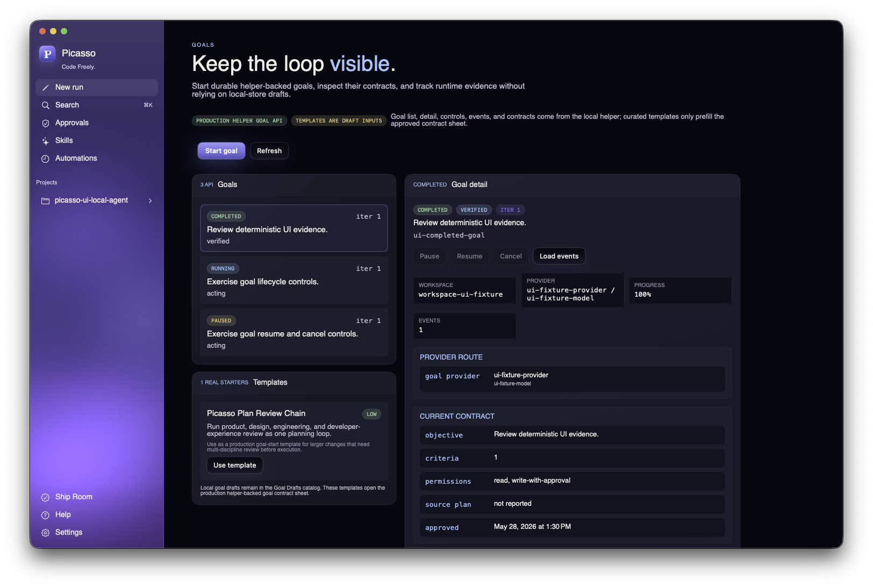873x588 pixels.
Task: Cancel the selected goal
Action: coord(511,256)
